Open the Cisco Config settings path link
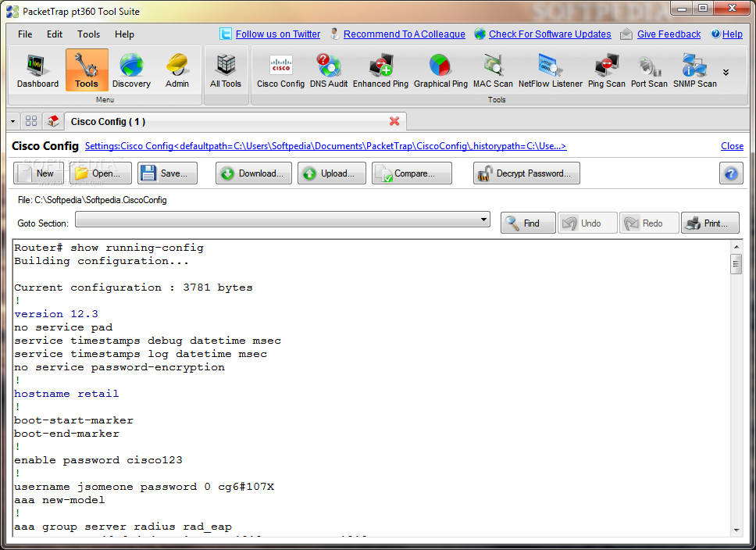 click(326, 146)
